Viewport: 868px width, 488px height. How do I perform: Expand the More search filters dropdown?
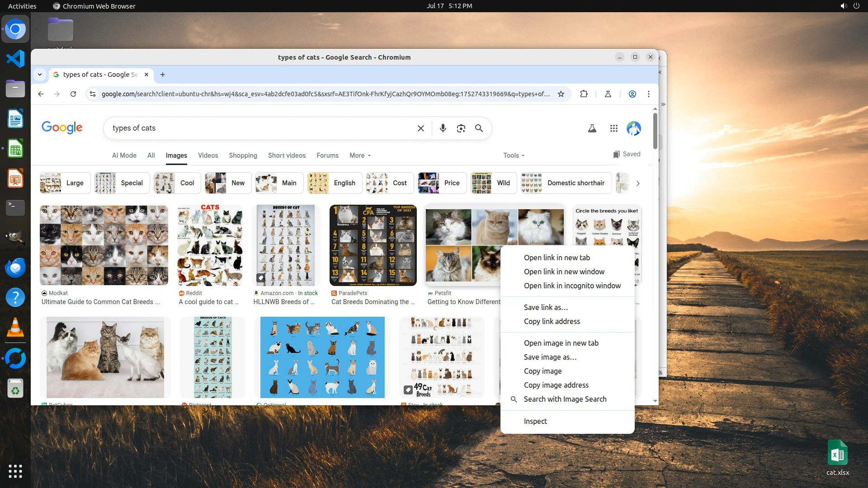click(x=360, y=155)
